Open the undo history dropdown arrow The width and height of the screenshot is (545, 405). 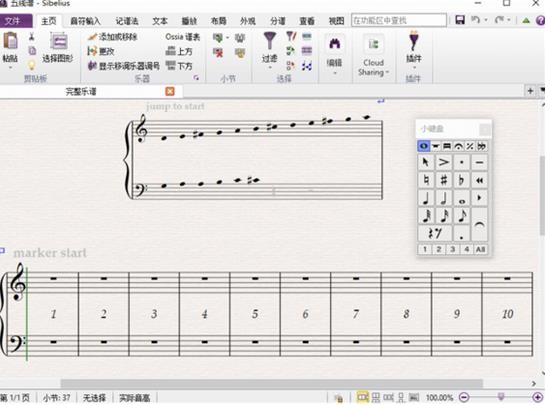point(486,21)
